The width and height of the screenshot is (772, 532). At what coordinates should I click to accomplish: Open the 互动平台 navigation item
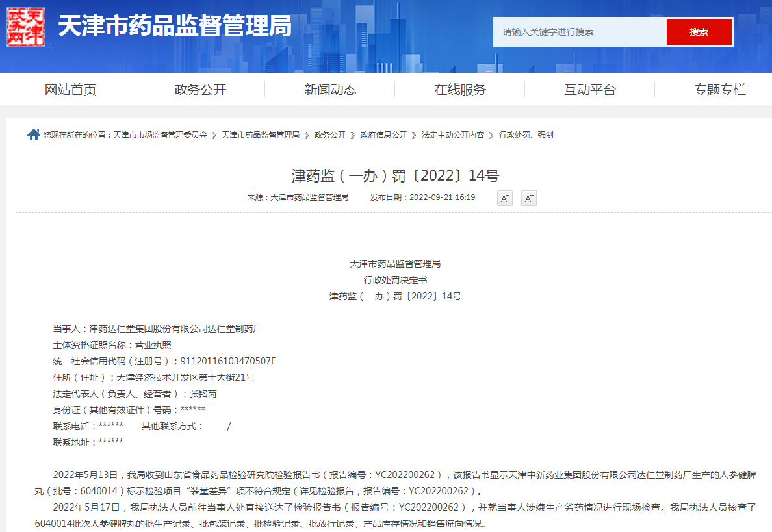[590, 90]
